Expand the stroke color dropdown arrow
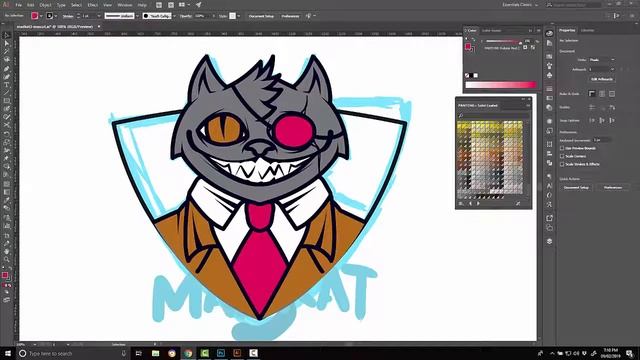Viewport: 640px width, 360px height. [56, 16]
